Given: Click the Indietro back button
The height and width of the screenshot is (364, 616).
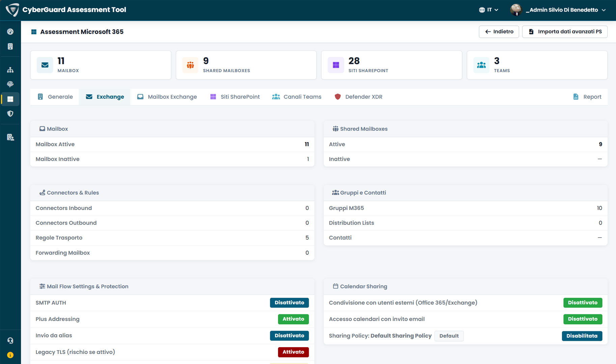Looking at the screenshot, I should (x=499, y=32).
